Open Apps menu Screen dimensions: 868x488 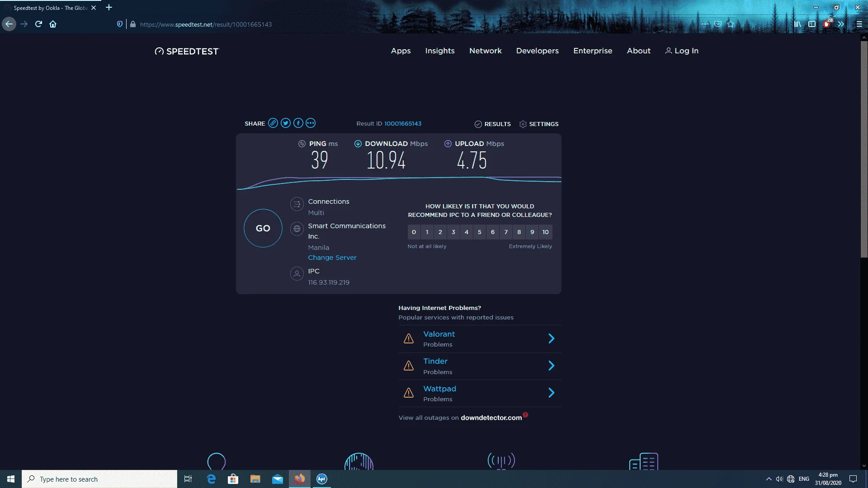click(x=401, y=51)
